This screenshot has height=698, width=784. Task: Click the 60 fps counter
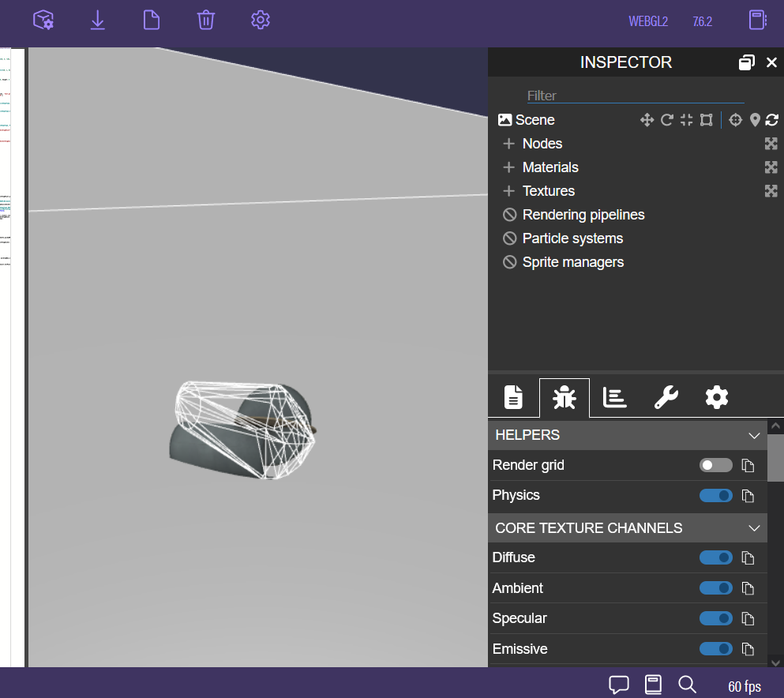pos(744,686)
